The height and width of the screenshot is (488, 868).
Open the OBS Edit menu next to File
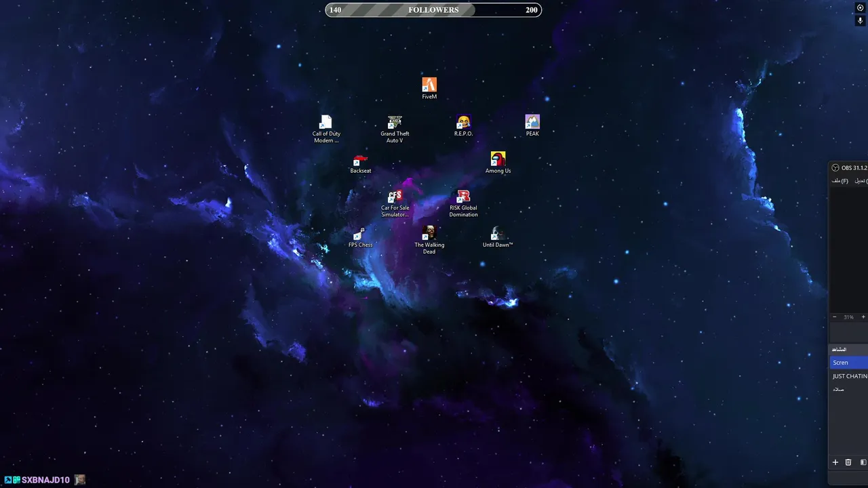(x=861, y=181)
